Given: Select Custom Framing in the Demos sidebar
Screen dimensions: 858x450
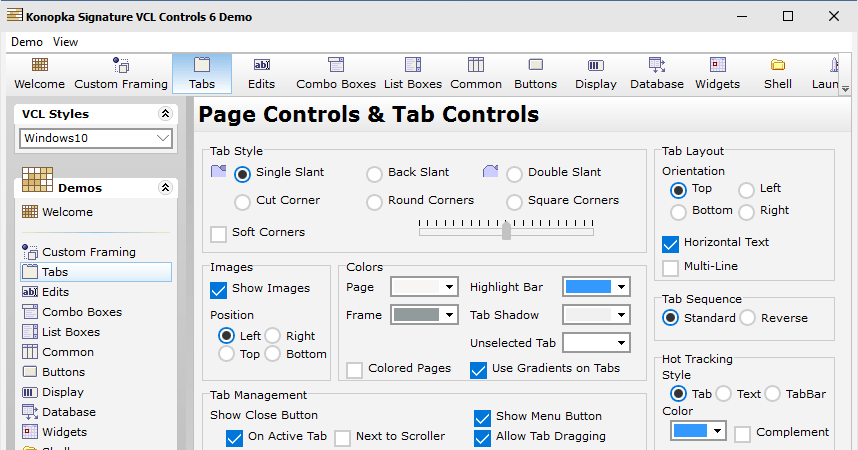Looking at the screenshot, I should pyautogui.click(x=79, y=252).
